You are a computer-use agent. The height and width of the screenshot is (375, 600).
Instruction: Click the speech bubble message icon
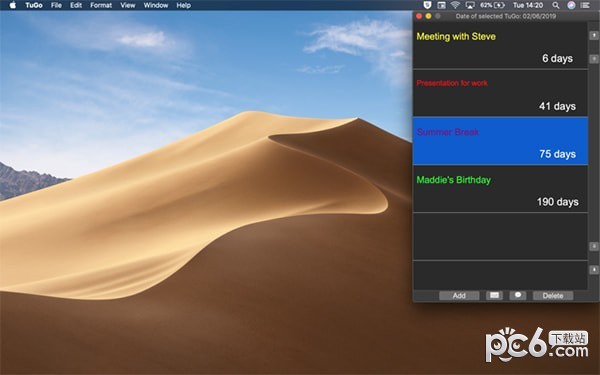tap(518, 295)
